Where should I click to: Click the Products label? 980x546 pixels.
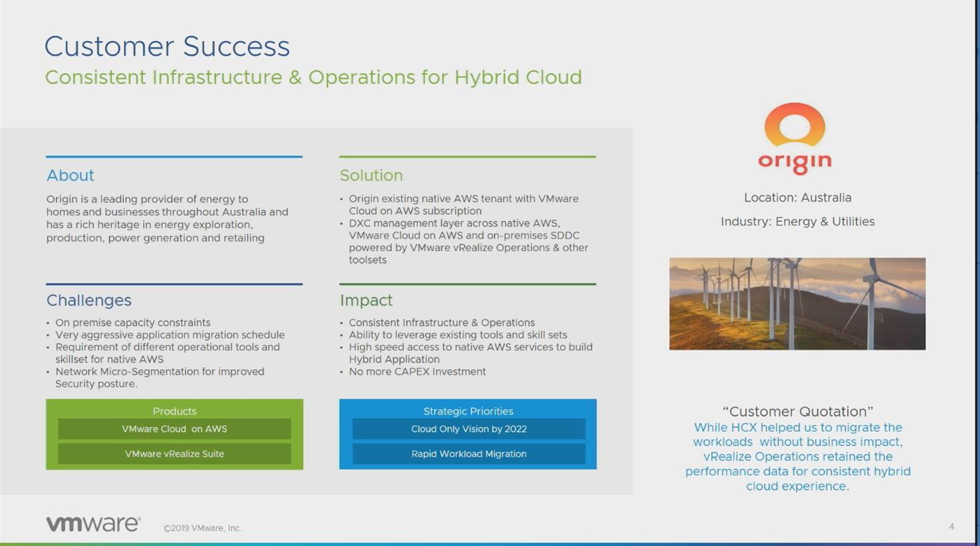(x=174, y=411)
